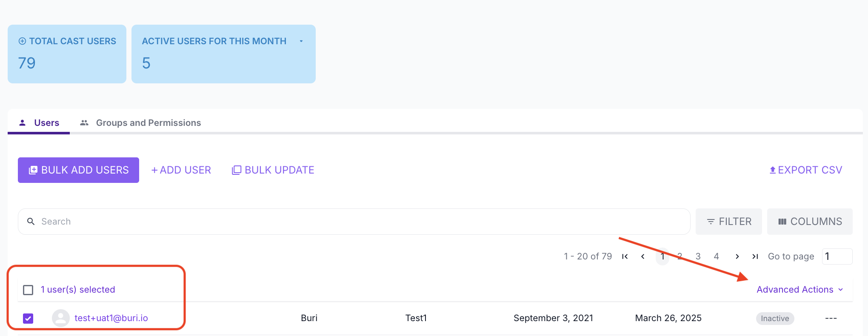The height and width of the screenshot is (336, 868).
Task: Toggle the select-all users checkbox
Action: [28, 290]
